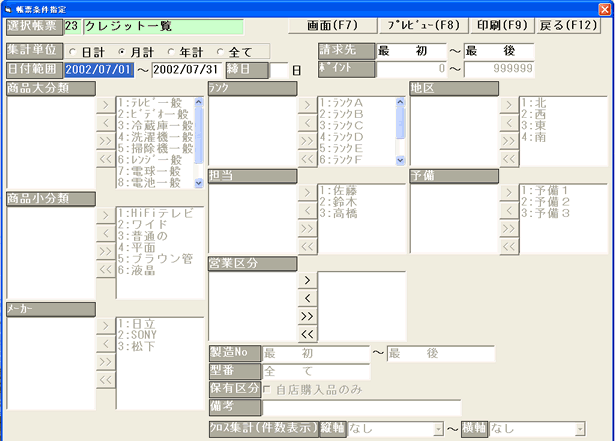Click the >> arrow in 営業区分 section

[x=307, y=315]
